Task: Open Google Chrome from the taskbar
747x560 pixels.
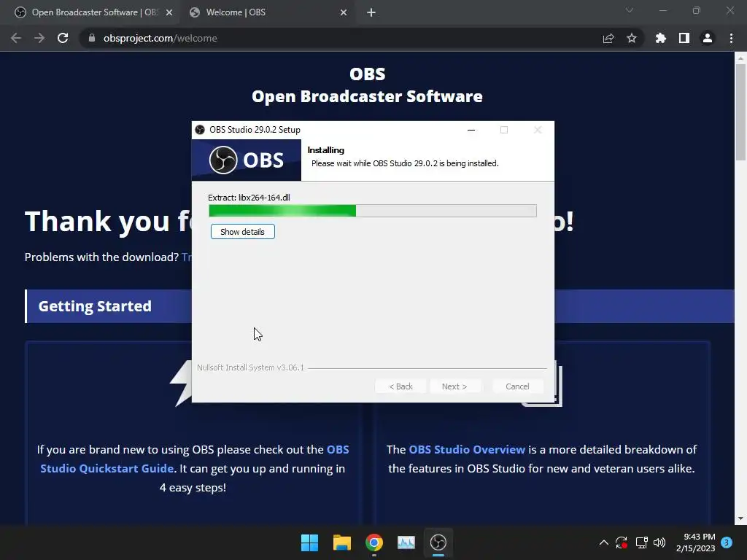Action: point(374,542)
